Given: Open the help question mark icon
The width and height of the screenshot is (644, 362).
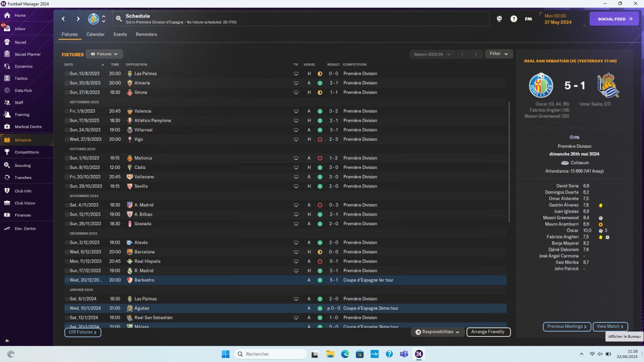Looking at the screenshot, I should [x=514, y=19].
